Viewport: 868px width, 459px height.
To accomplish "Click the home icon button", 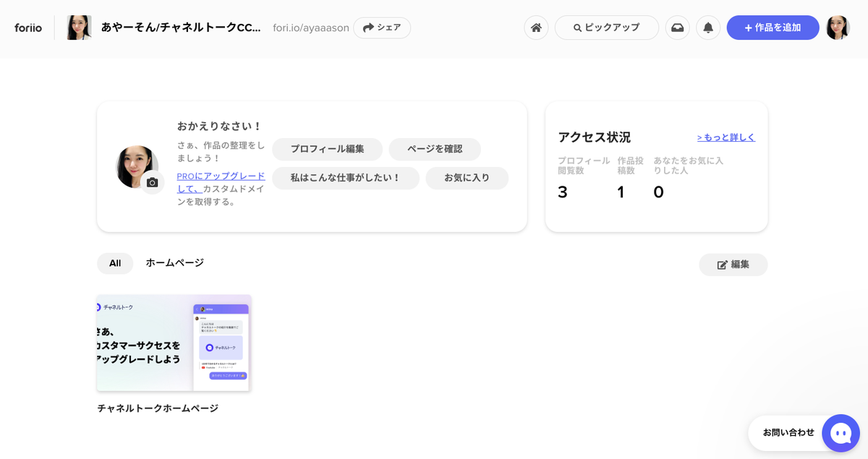I will pos(536,27).
